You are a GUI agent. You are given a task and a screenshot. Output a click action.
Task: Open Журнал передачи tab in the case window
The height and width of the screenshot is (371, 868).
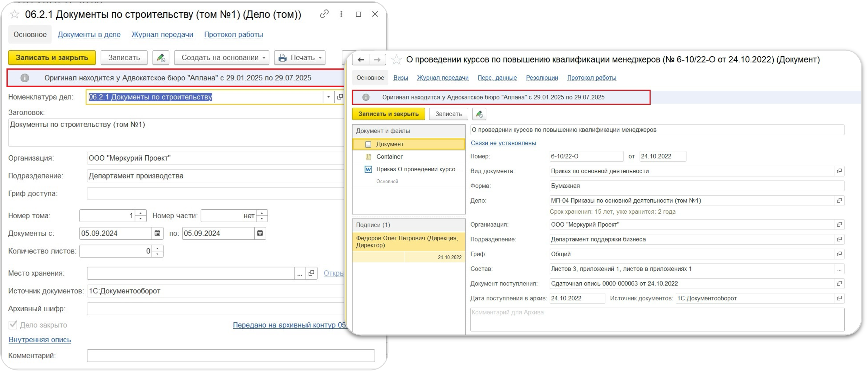(162, 34)
